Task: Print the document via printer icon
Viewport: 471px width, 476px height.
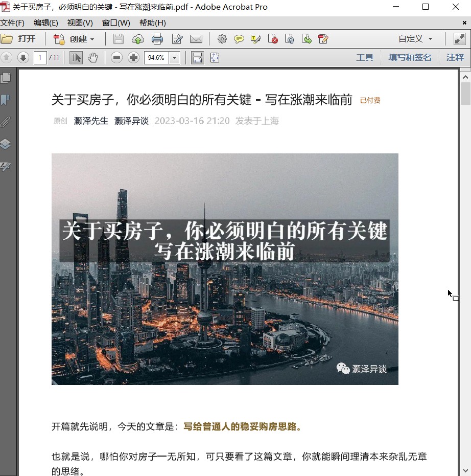Action: 157,39
